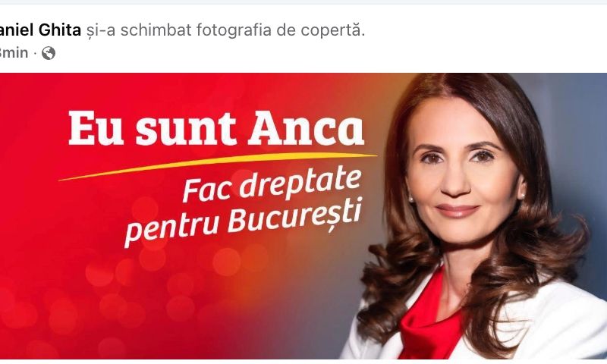This screenshot has height=364, width=607.
Task: Click the 'Fac dreptate' slogan line
Action: tap(272, 184)
